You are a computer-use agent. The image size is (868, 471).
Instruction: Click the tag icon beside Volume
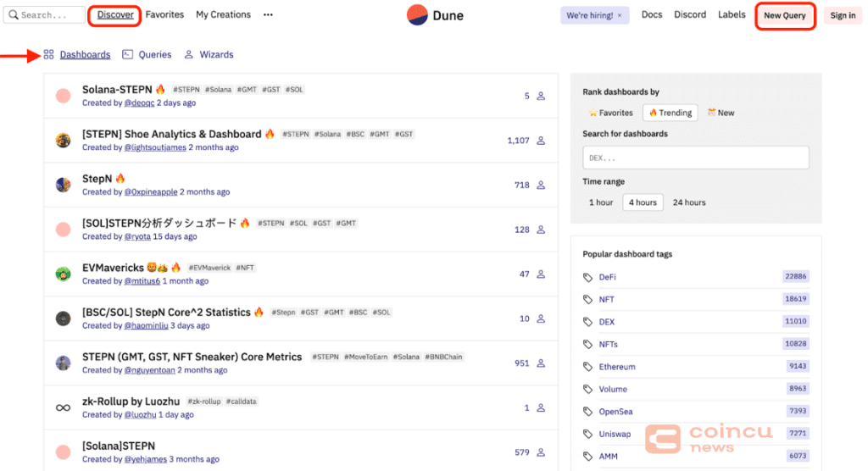click(587, 389)
